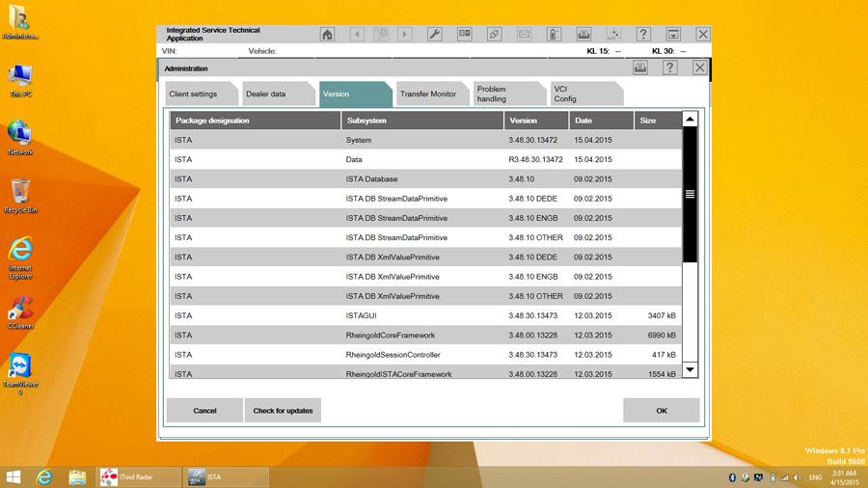Click the connection plug icon in toolbar
This screenshot has width=868, height=488.
495,35
